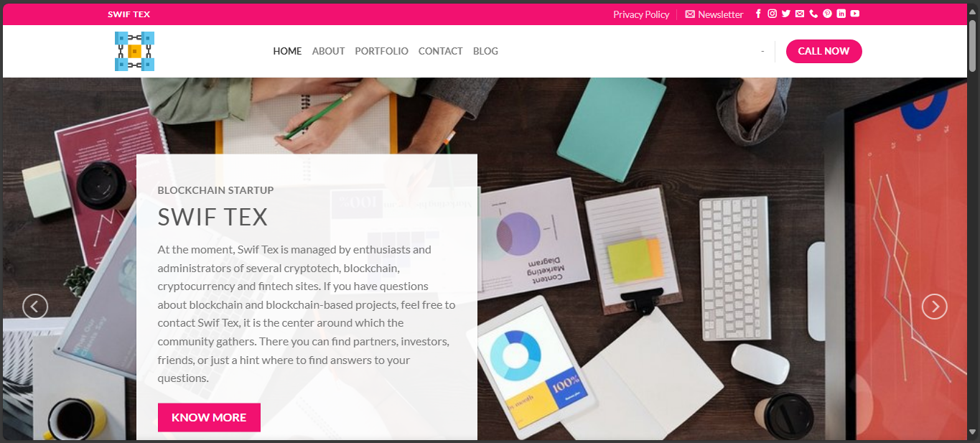Click the blockchain site logo
This screenshot has height=443, width=980.
click(x=134, y=51)
